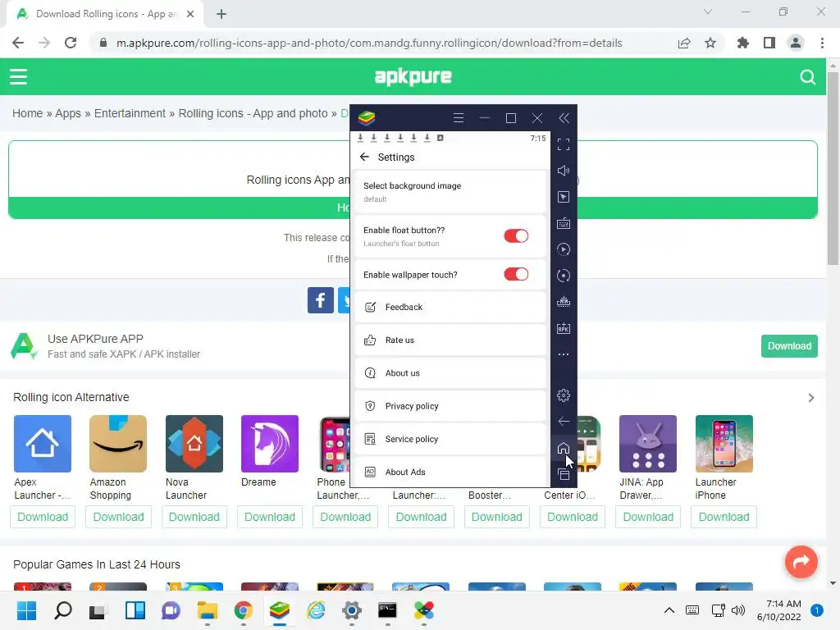Screen dimensions: 840x630
Task: Open BlueStacks hamburger menu
Action: point(458,118)
